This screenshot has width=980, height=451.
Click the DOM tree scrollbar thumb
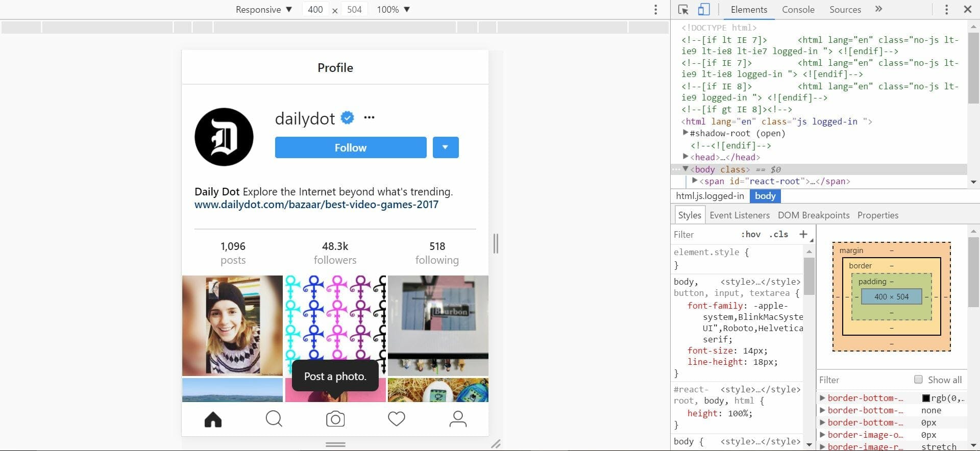[973, 68]
